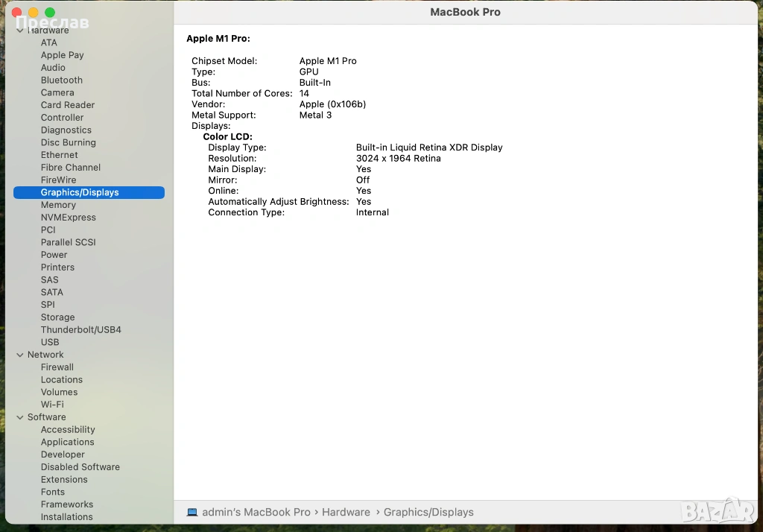Collapse the Network section disclosure arrow
The height and width of the screenshot is (532, 763).
20,355
